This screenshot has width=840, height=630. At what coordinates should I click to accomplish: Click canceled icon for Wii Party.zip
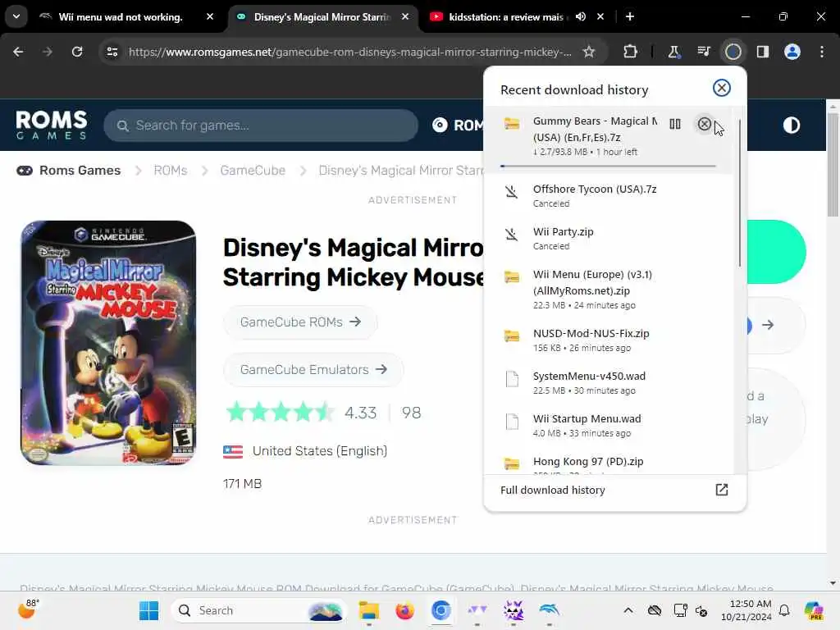pos(512,234)
